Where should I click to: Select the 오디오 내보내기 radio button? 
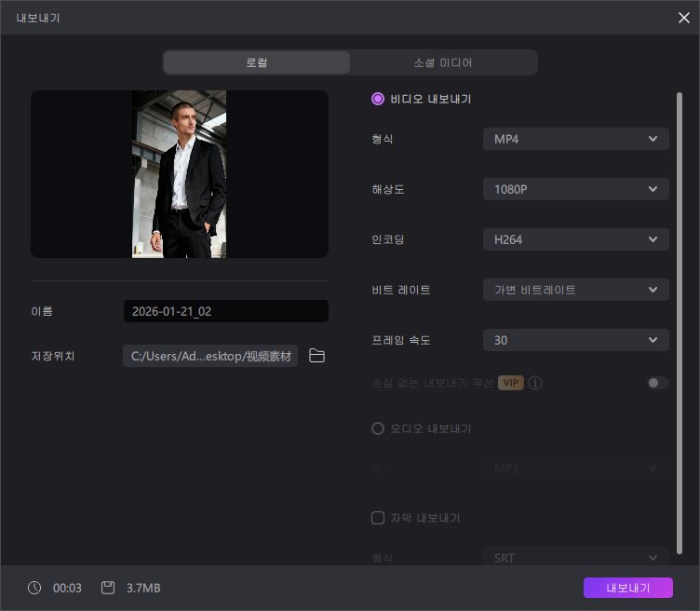click(378, 428)
